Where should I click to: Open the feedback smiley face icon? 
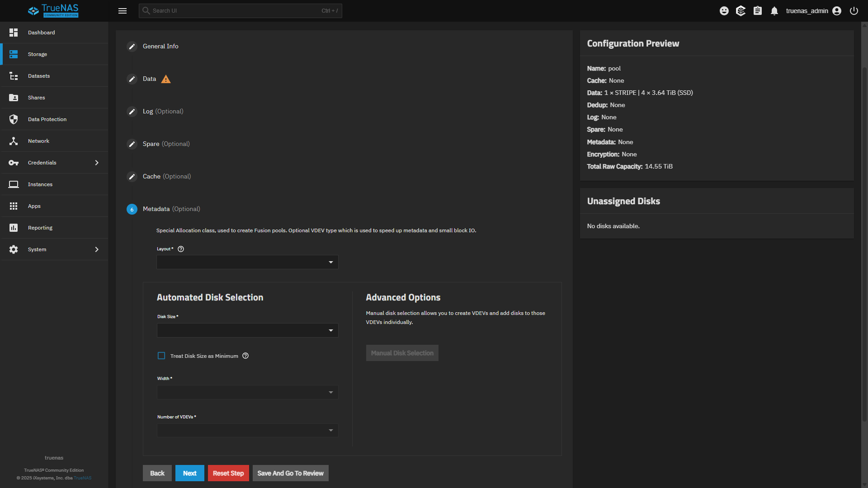[724, 11]
